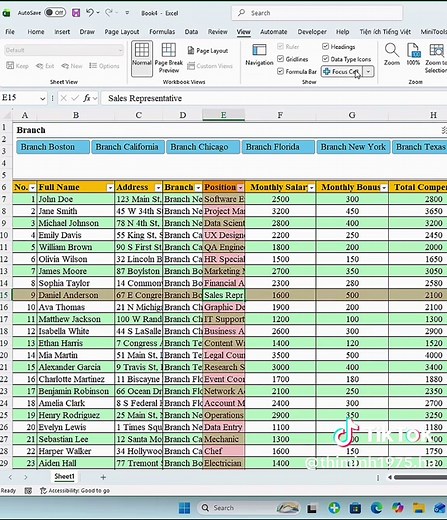Click the slicer multi-select icon
447x520 pixels.
point(444,130)
